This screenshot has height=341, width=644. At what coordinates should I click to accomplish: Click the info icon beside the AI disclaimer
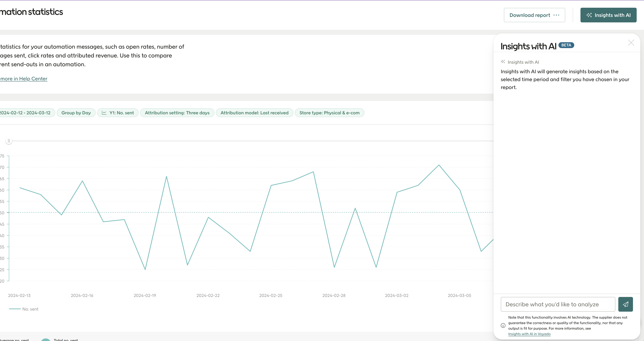coord(503,326)
